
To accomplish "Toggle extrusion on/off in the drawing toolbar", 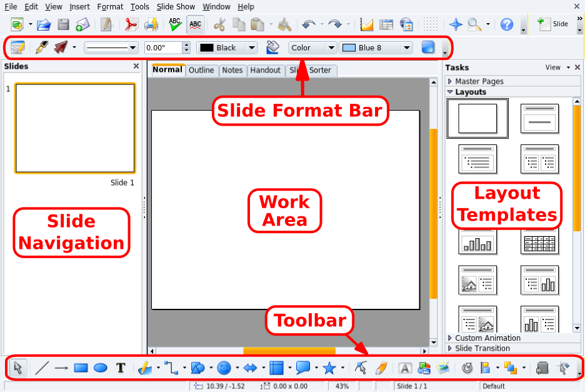I will (541, 368).
